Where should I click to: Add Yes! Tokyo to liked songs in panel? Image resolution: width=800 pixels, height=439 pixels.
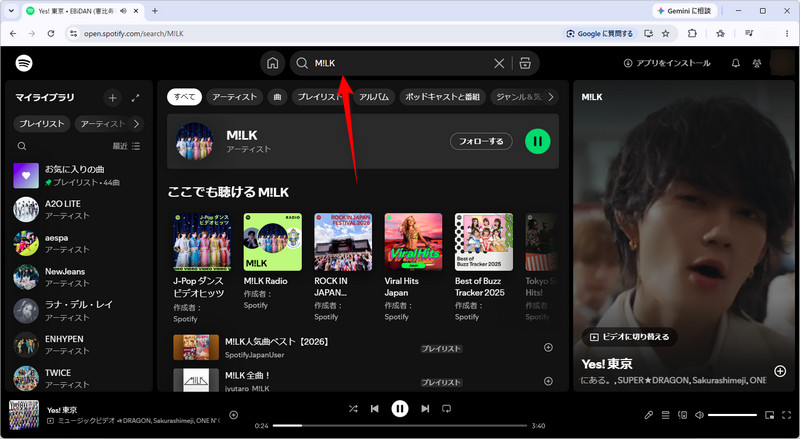(780, 371)
